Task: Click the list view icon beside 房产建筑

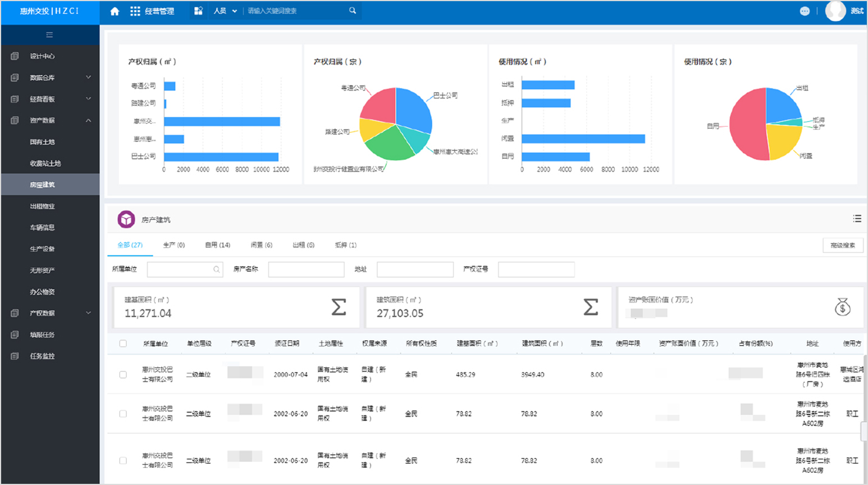Action: [857, 219]
